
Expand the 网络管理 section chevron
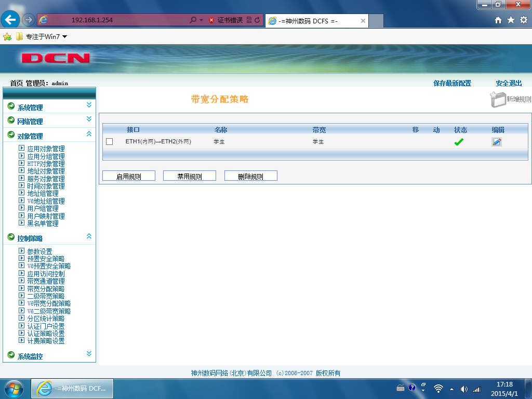point(89,119)
